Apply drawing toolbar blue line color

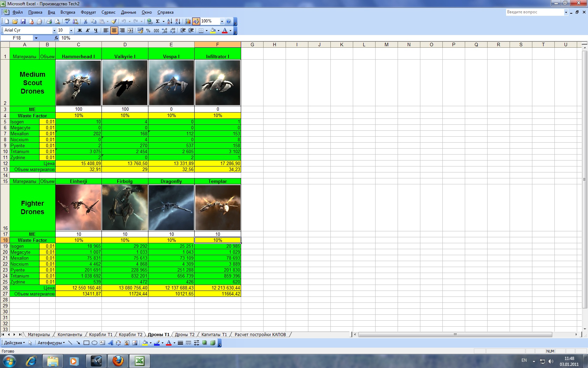[157, 343]
